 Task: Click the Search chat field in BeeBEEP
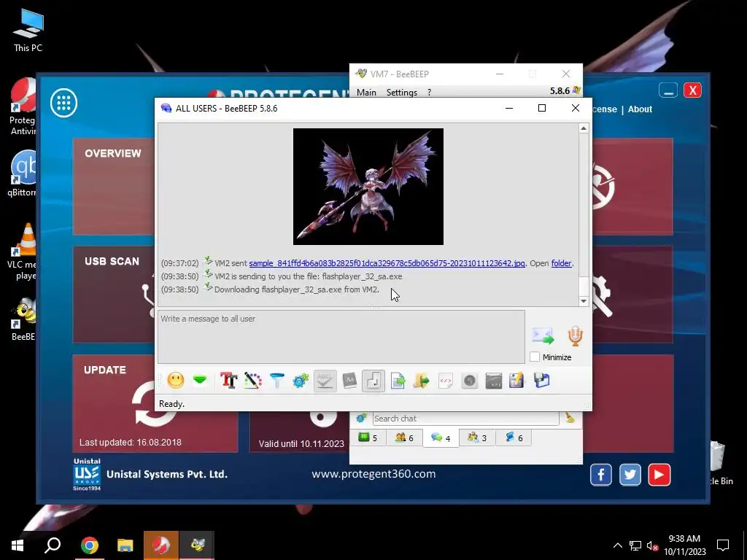tap(465, 419)
